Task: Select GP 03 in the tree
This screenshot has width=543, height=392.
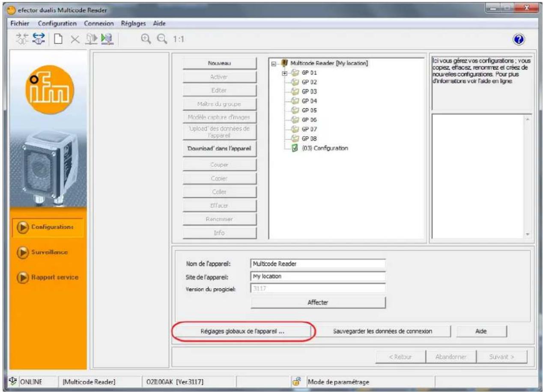Action: pos(309,91)
